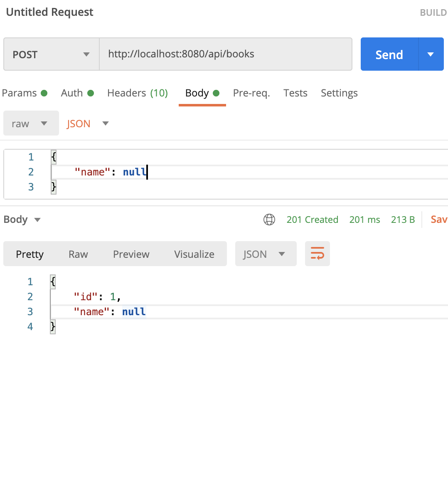The width and height of the screenshot is (448, 479).
Task: Open the response JSON format dropdown
Action: pyautogui.click(x=266, y=254)
